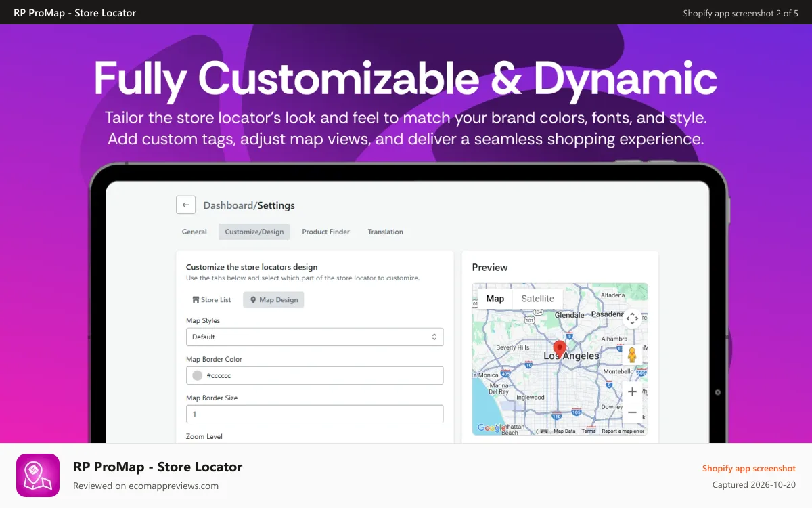Click the Map Border Color hex field
812x508 pixels.
(315, 375)
